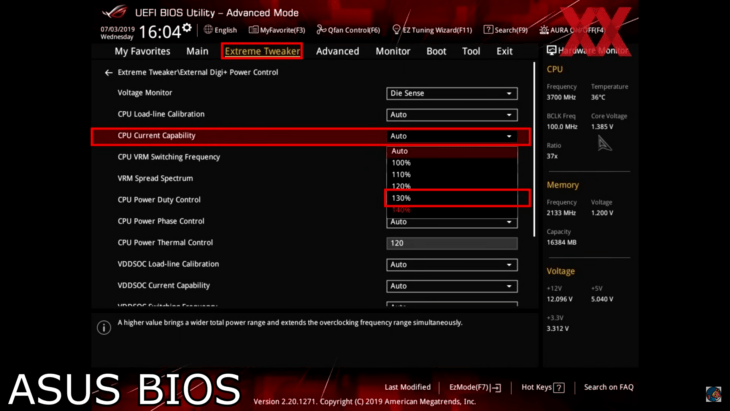Go to the Advanced tab
This screenshot has width=730, height=411.
(x=338, y=51)
